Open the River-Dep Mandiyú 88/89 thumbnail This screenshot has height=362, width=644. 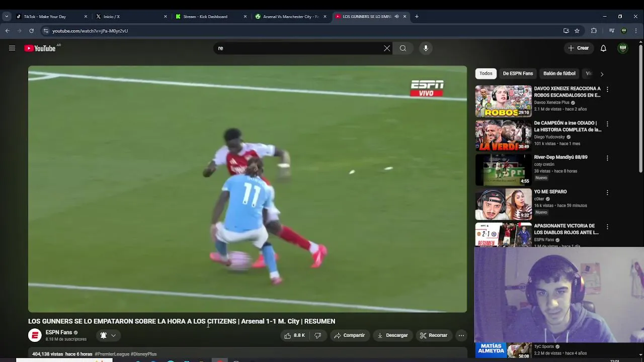tap(503, 169)
